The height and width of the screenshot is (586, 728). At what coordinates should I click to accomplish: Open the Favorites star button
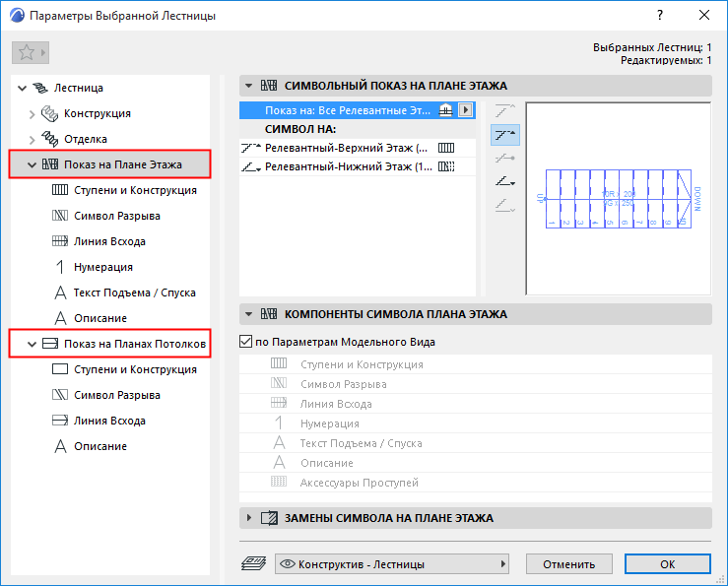31,52
